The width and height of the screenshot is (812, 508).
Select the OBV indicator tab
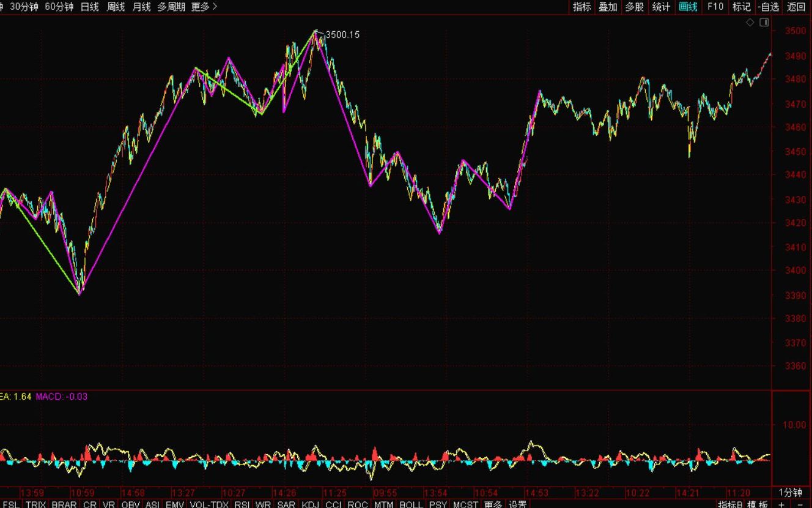(130, 504)
